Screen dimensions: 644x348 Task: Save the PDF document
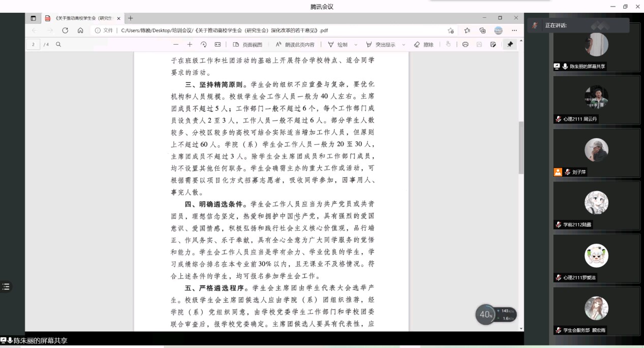tap(479, 45)
